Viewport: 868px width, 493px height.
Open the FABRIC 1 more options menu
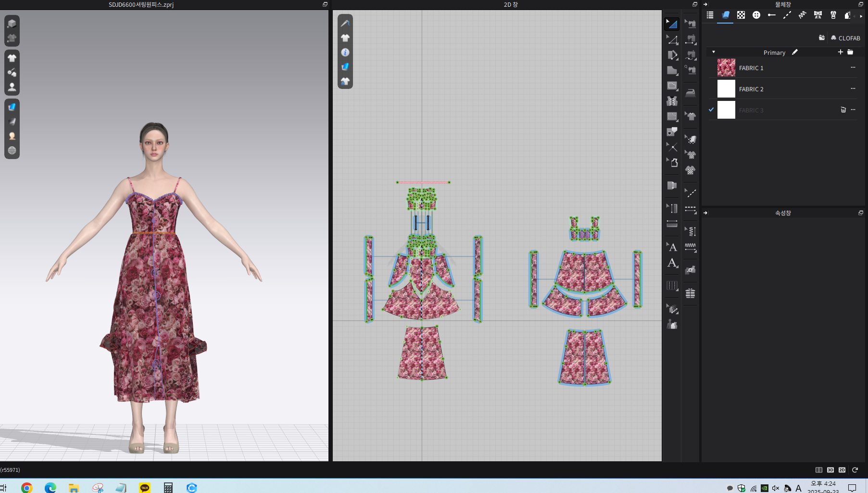coord(853,68)
